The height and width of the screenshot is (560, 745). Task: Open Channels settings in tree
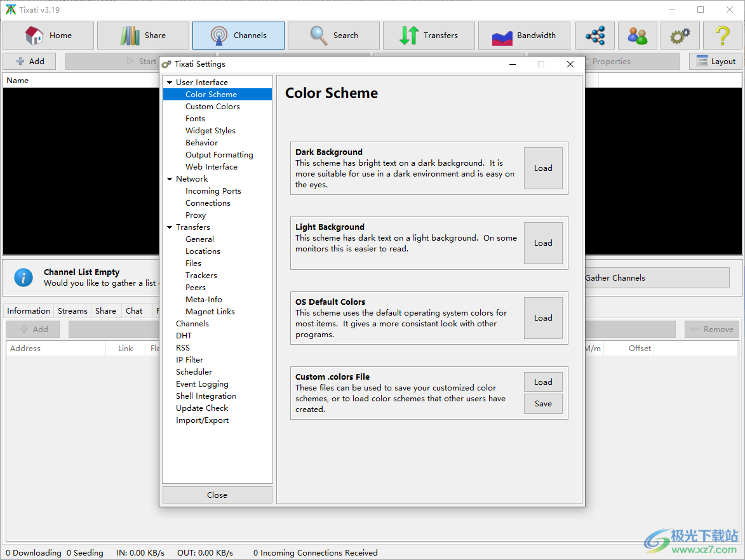(x=192, y=323)
